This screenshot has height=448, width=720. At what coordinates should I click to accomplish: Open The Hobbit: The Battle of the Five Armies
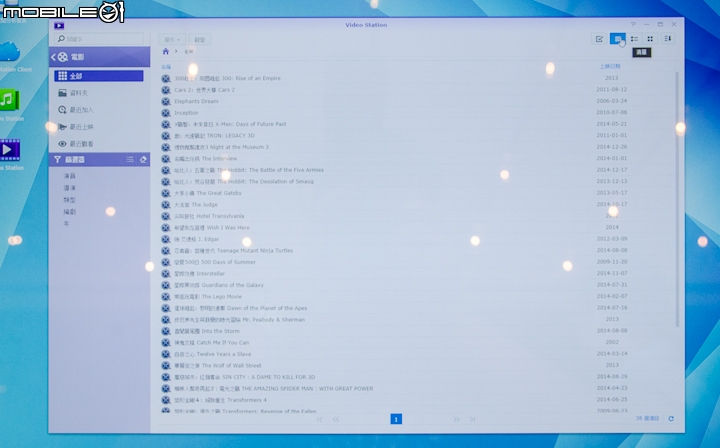point(249,170)
